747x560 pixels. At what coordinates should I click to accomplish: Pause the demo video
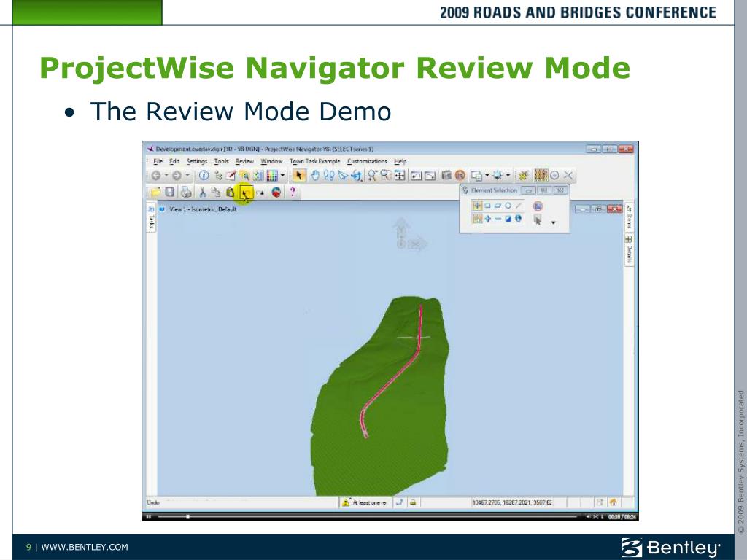click(x=149, y=517)
